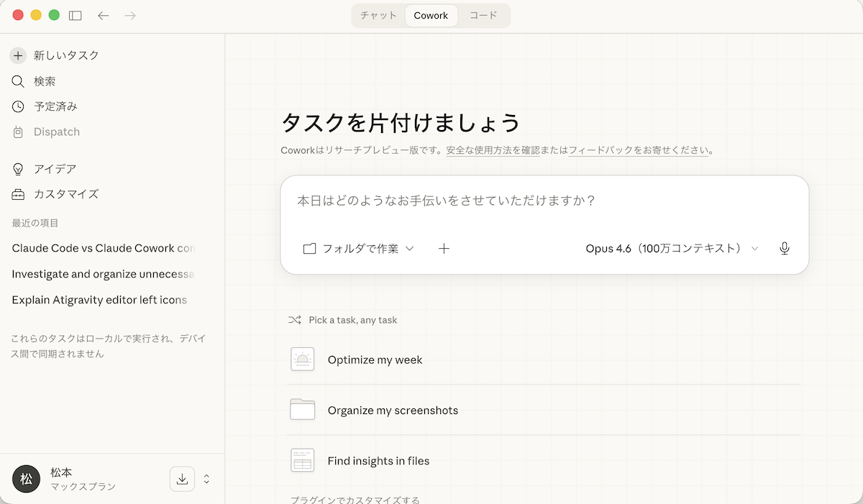Open search with the magnifier icon
This screenshot has height=504, width=863.
click(x=18, y=81)
